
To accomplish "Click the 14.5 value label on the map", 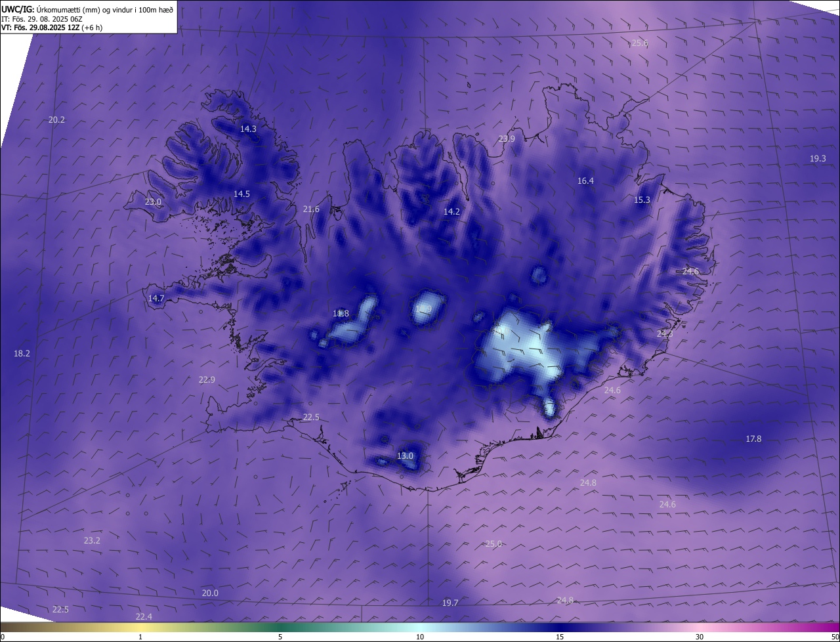I will (241, 194).
